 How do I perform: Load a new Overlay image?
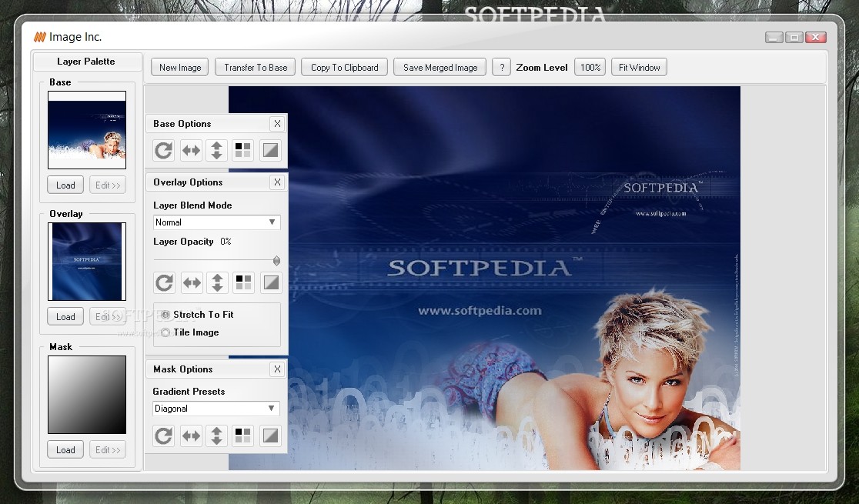tap(65, 317)
